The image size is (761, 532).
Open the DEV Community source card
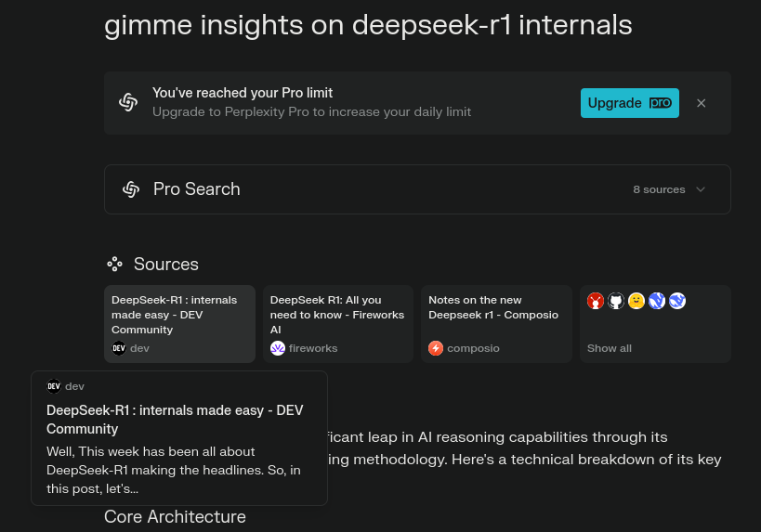coord(179,324)
